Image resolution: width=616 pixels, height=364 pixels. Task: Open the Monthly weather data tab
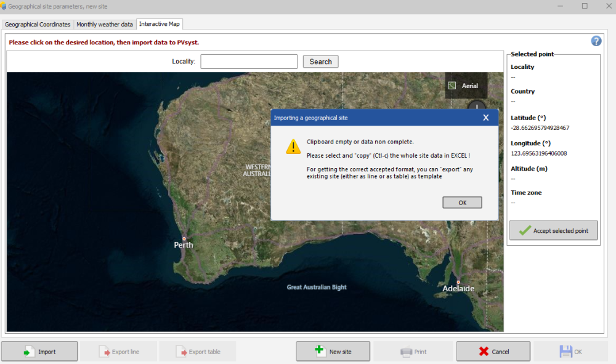click(105, 25)
